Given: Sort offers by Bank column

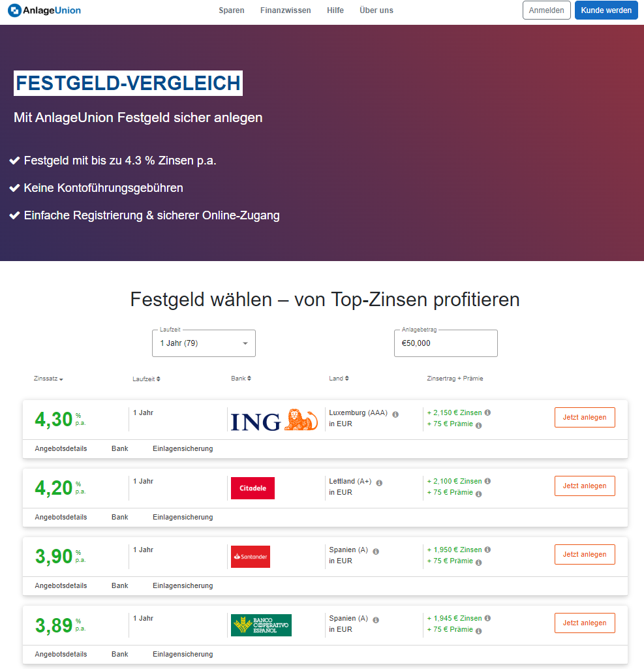Looking at the screenshot, I should click(x=241, y=379).
